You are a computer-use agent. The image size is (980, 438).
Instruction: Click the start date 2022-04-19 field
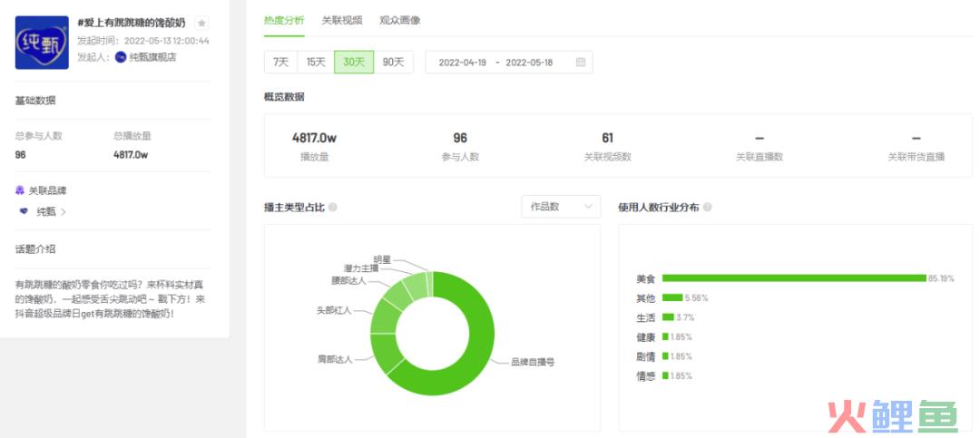[463, 63]
